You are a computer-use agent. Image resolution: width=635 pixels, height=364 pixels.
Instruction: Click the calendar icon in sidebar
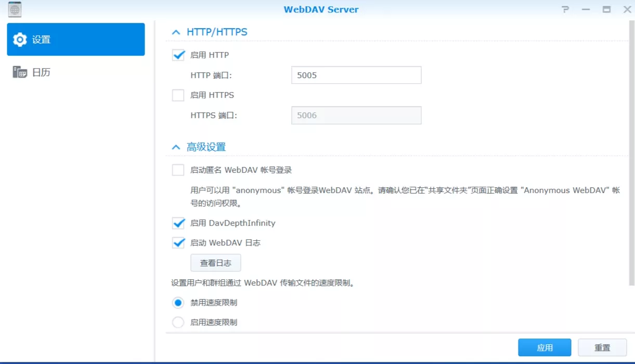(20, 72)
